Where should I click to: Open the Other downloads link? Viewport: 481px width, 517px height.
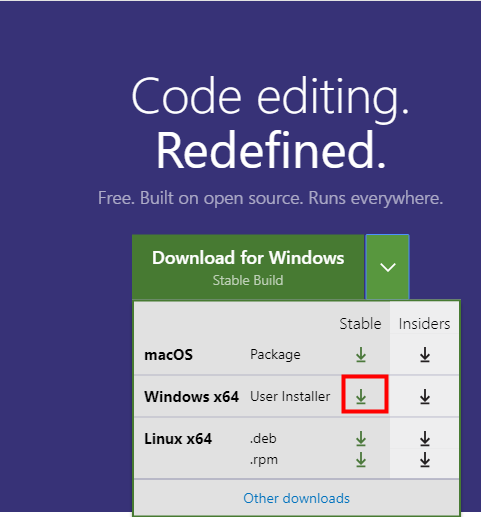(296, 498)
